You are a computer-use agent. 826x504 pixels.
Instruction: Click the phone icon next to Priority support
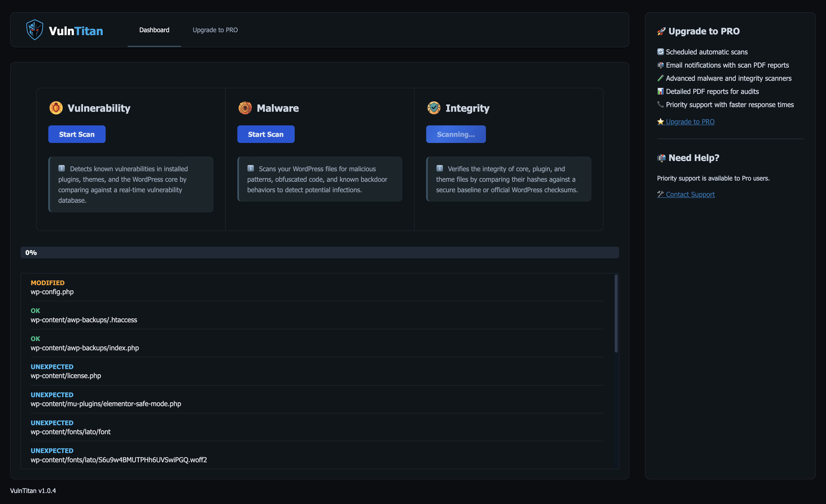point(660,104)
